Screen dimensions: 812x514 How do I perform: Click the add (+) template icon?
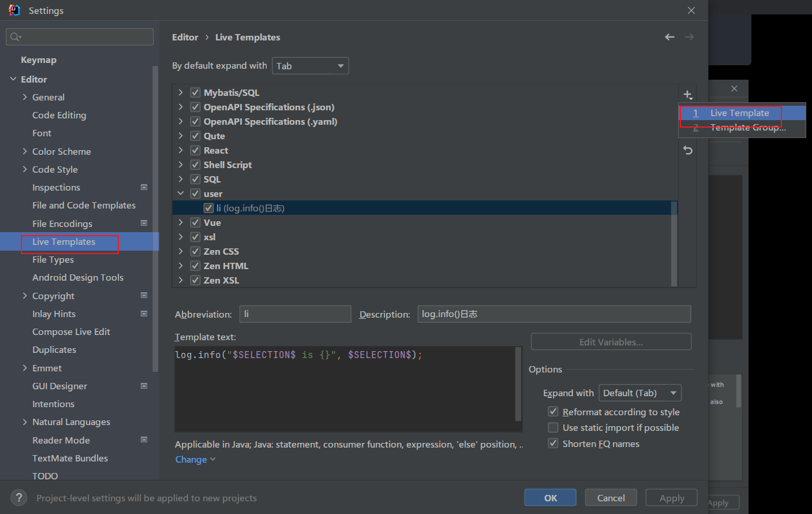coord(687,95)
